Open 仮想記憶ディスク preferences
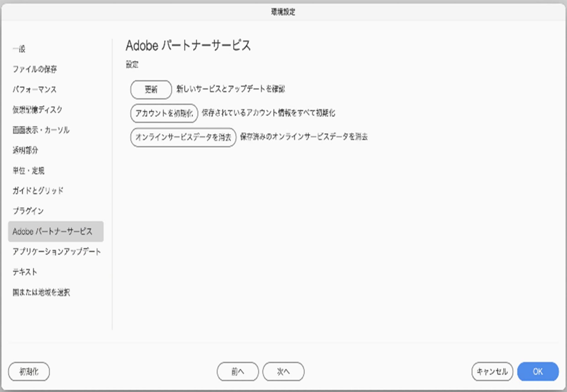 (37, 110)
